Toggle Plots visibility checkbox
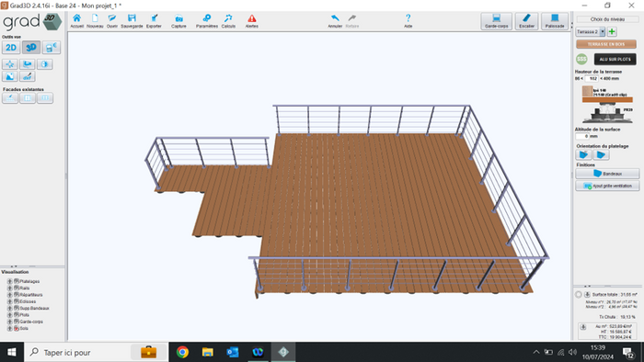The image size is (644, 362). pyautogui.click(x=17, y=315)
